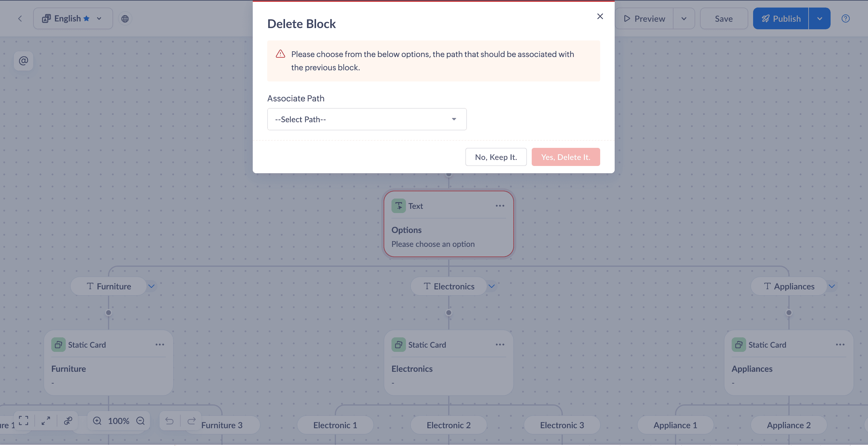The width and height of the screenshot is (868, 446).
Task: Open Electronics Static Card three-dot menu
Action: (x=500, y=345)
